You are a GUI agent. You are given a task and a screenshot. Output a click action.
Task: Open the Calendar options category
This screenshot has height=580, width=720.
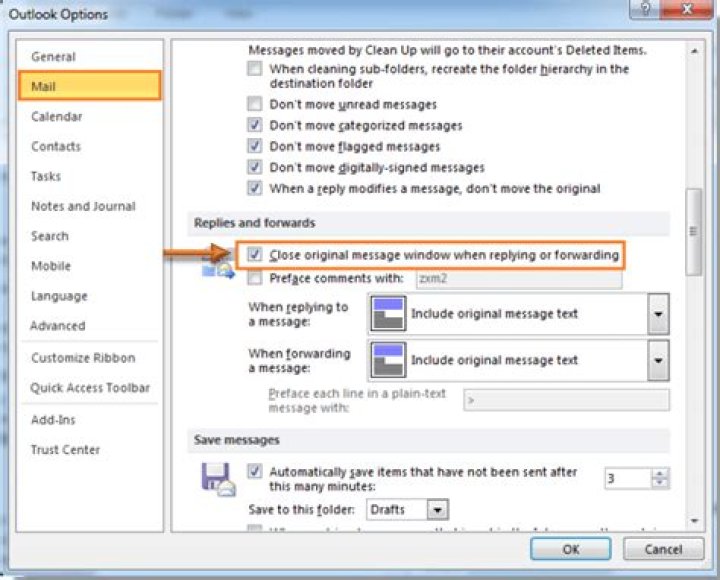click(56, 117)
